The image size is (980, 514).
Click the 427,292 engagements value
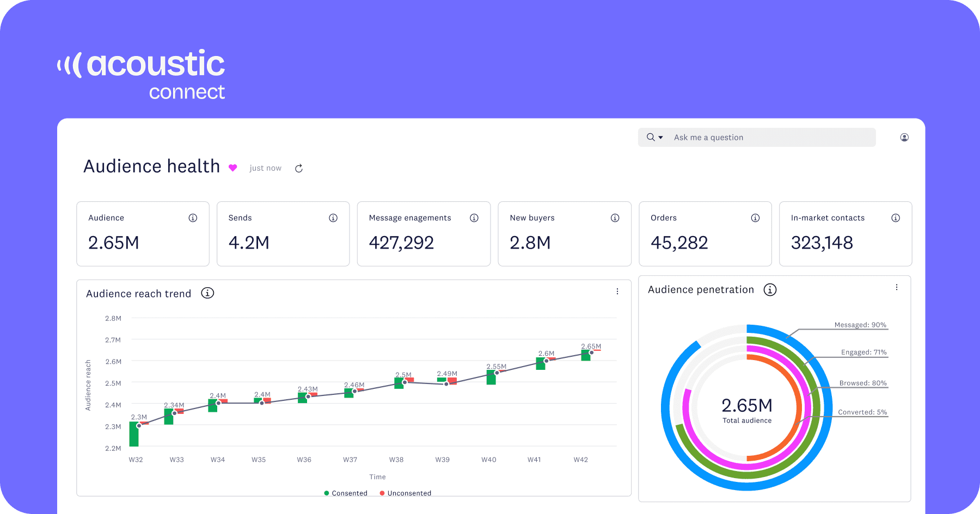(401, 243)
